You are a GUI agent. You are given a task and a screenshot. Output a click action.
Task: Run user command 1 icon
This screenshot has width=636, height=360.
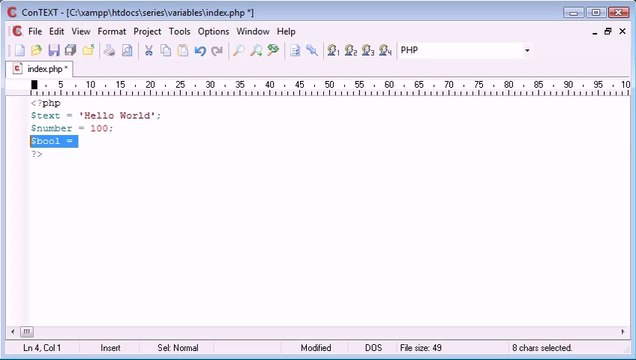[x=333, y=50]
